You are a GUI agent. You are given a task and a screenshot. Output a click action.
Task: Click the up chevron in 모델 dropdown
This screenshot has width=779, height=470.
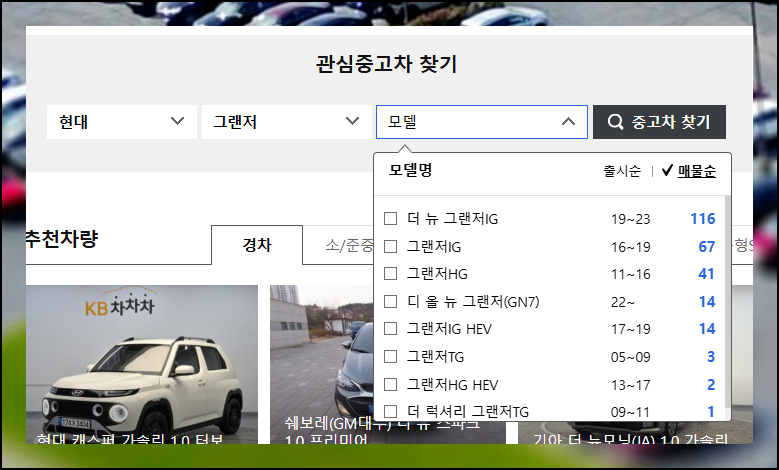tap(568, 121)
